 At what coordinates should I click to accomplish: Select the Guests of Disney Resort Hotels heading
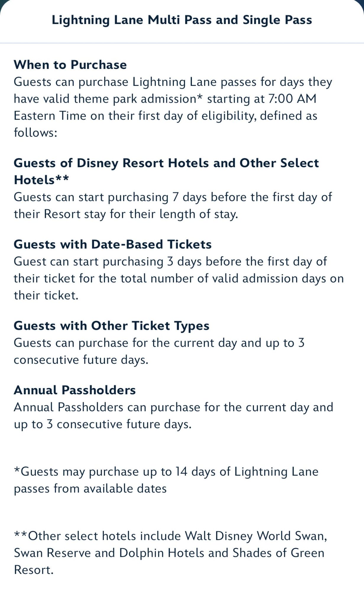166,163
